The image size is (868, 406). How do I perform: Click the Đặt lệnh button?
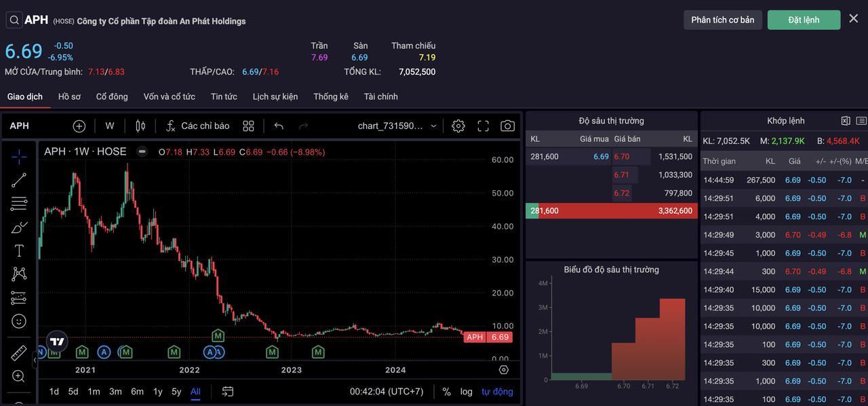tap(804, 20)
